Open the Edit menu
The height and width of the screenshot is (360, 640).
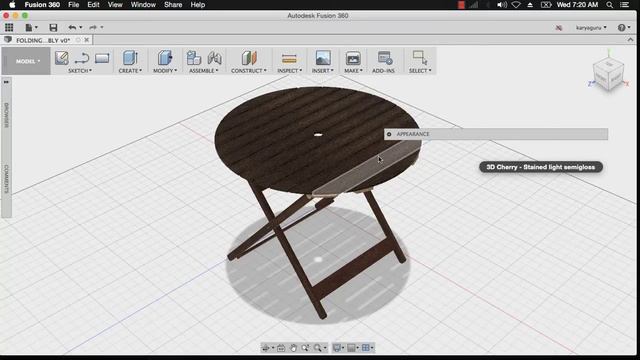(93, 5)
